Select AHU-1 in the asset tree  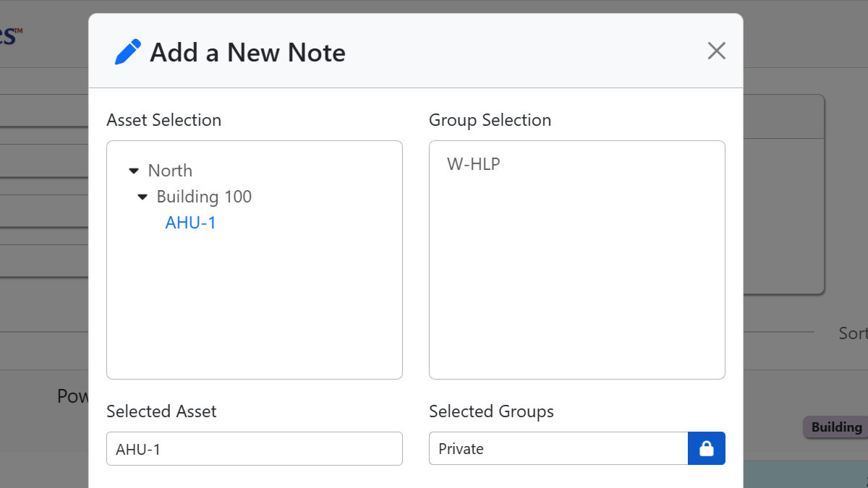click(x=190, y=222)
